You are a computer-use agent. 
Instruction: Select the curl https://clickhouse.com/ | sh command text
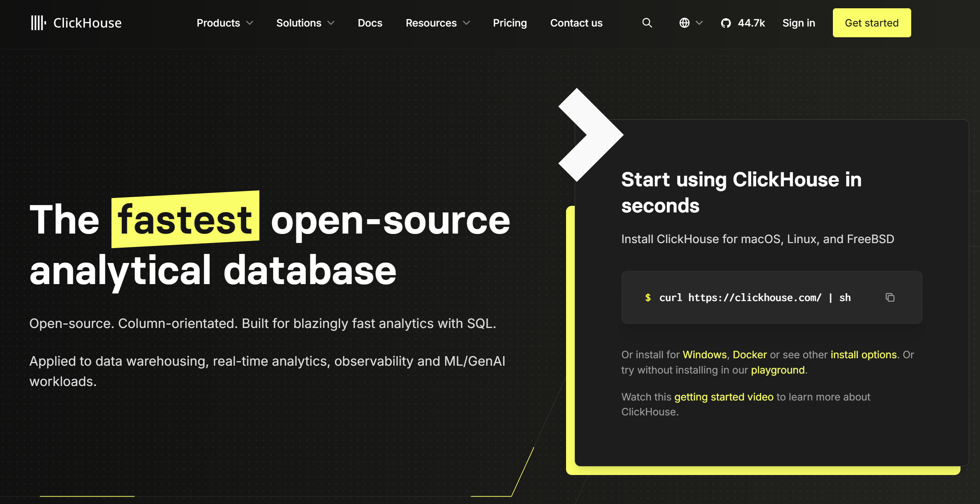755,297
